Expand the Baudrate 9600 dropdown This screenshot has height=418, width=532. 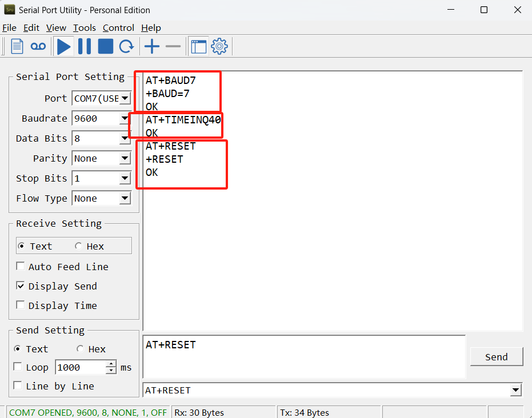(x=125, y=118)
